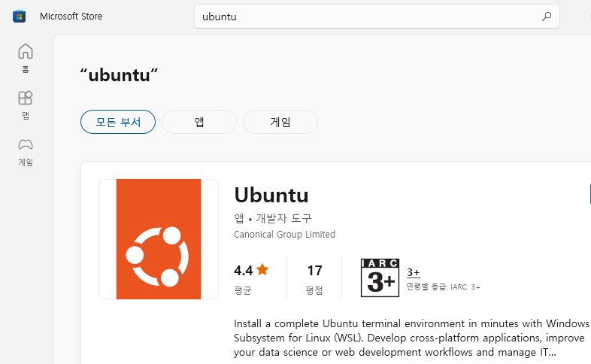Click the Microsoft Store logo icon
This screenshot has width=591, height=364.
pyautogui.click(x=19, y=17)
